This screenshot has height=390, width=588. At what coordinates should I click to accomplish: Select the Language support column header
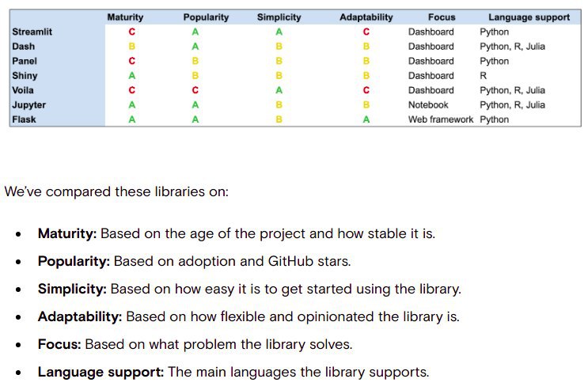point(529,17)
